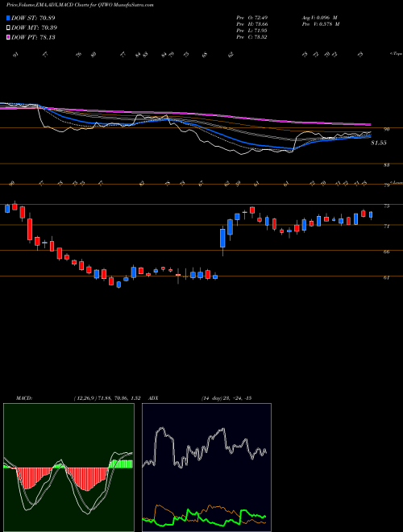Click the 79 price axis label

point(387,185)
